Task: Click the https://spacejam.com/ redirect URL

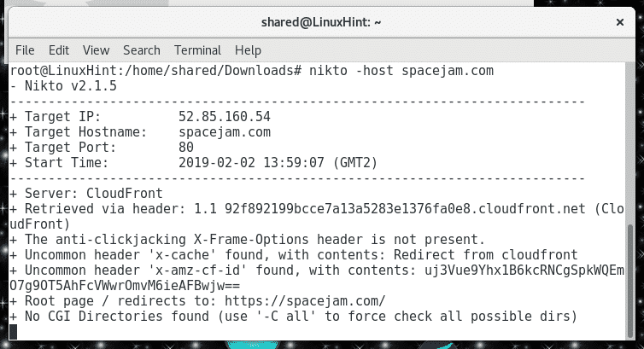Action: [x=305, y=301]
